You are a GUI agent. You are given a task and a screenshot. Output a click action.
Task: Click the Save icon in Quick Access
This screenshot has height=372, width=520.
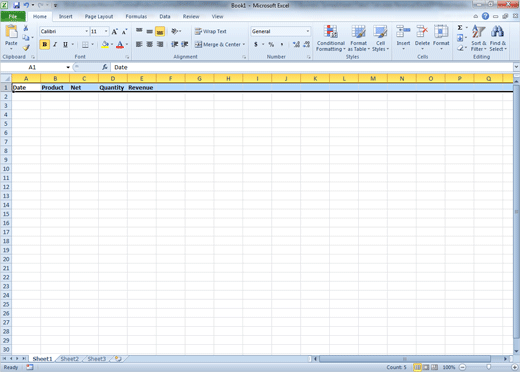click(x=16, y=5)
